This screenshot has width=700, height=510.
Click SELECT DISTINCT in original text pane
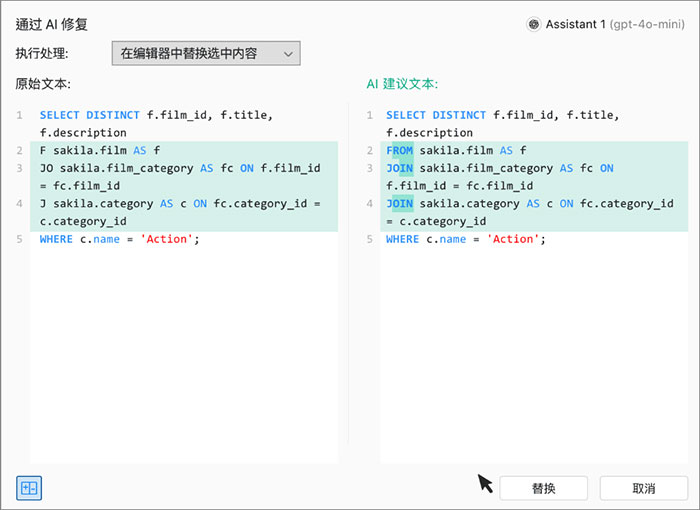tap(90, 115)
